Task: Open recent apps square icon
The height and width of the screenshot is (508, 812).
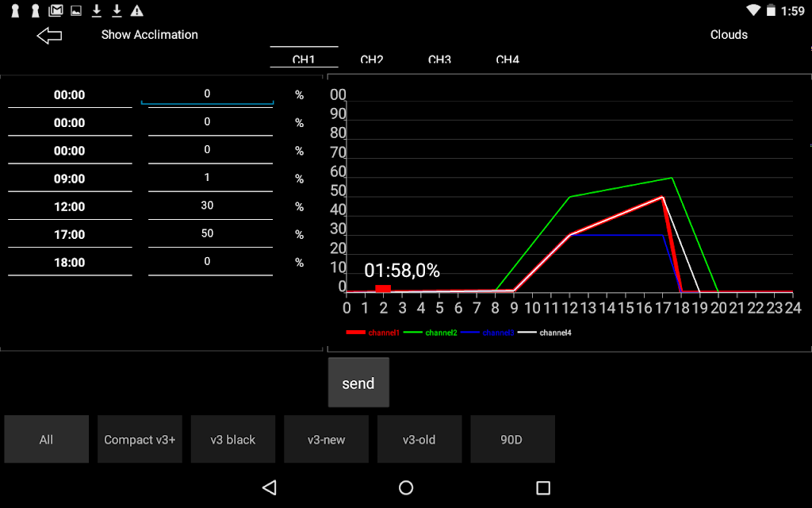Action: tap(542, 488)
